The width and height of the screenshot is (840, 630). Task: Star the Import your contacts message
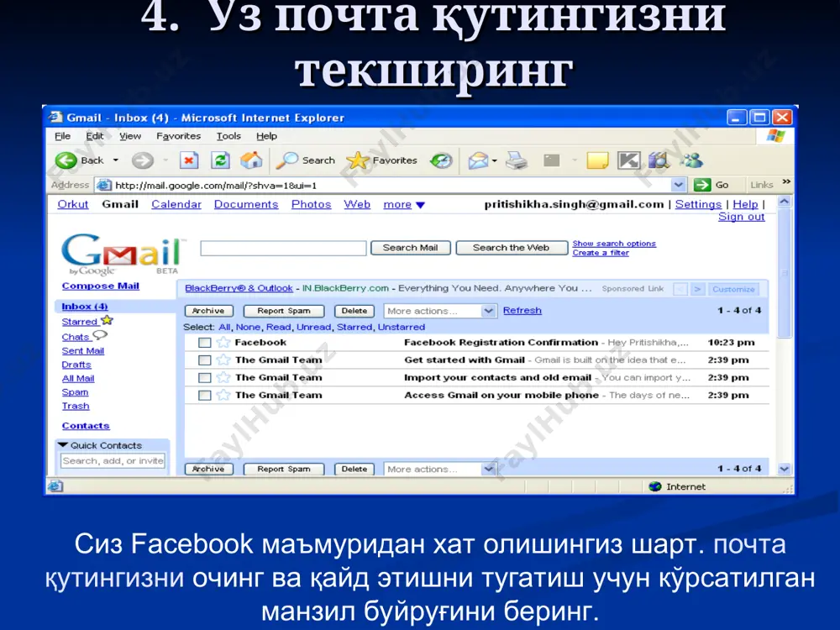tap(223, 378)
